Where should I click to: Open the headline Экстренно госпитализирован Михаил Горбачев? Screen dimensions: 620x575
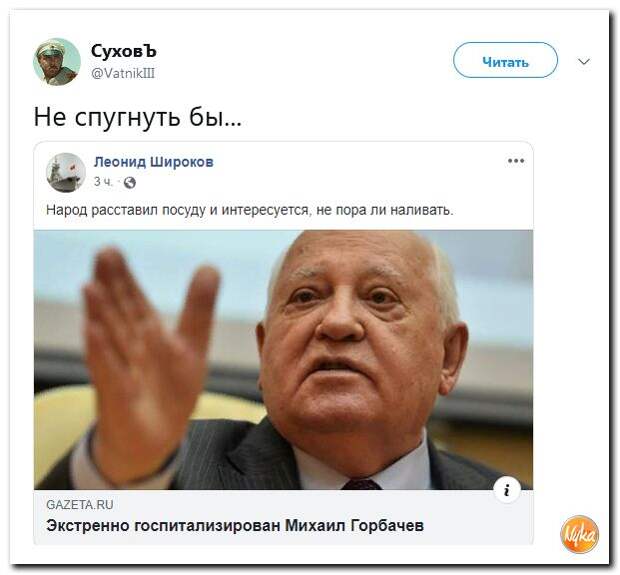click(235, 526)
